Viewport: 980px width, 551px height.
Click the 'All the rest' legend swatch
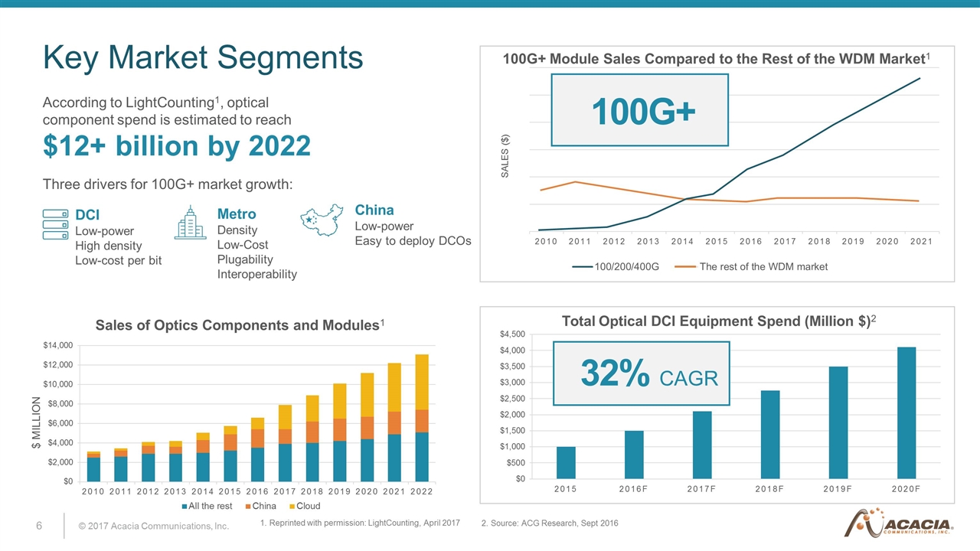[185, 506]
